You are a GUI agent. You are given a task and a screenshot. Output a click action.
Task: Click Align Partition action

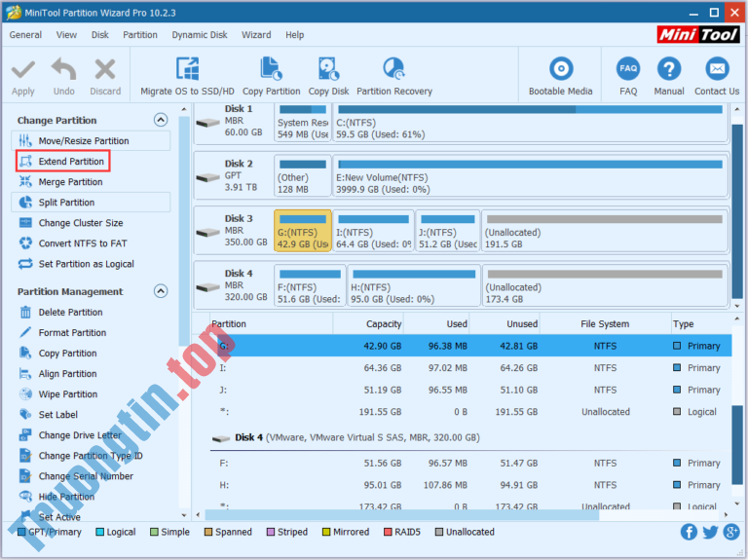(x=67, y=373)
